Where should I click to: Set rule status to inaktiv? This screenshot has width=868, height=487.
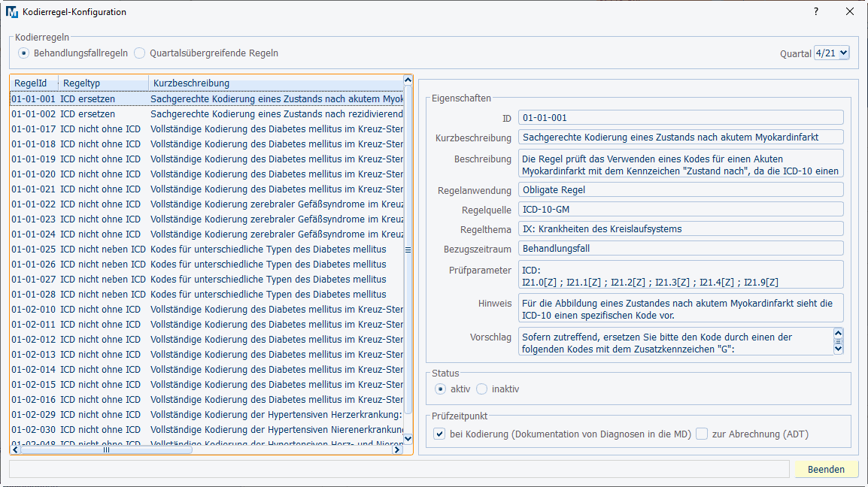point(482,389)
